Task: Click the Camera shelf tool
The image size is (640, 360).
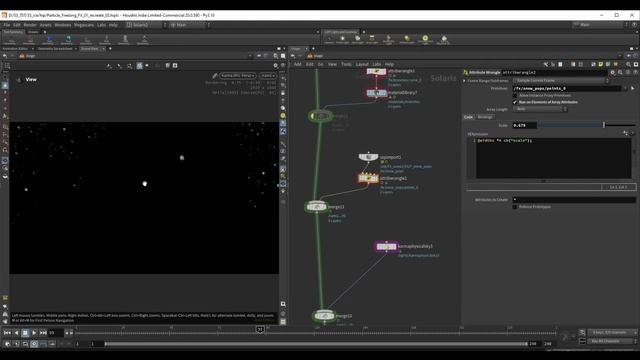Action: 329,40
